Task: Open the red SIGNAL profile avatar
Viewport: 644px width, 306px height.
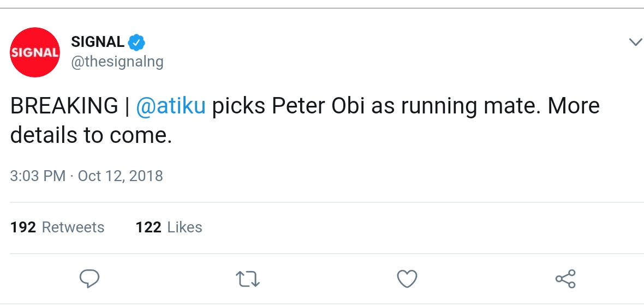Action: click(35, 52)
